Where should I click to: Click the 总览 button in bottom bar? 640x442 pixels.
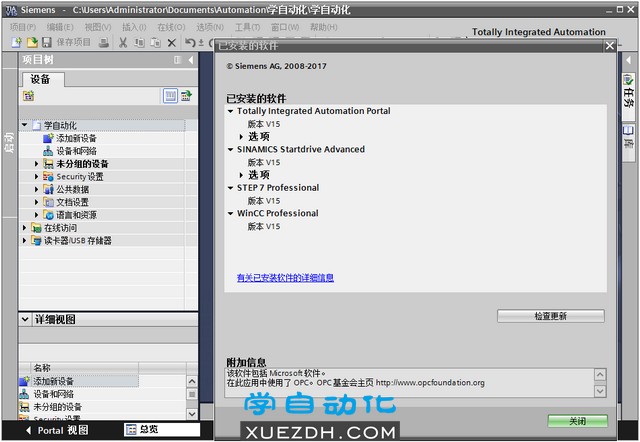click(162, 429)
